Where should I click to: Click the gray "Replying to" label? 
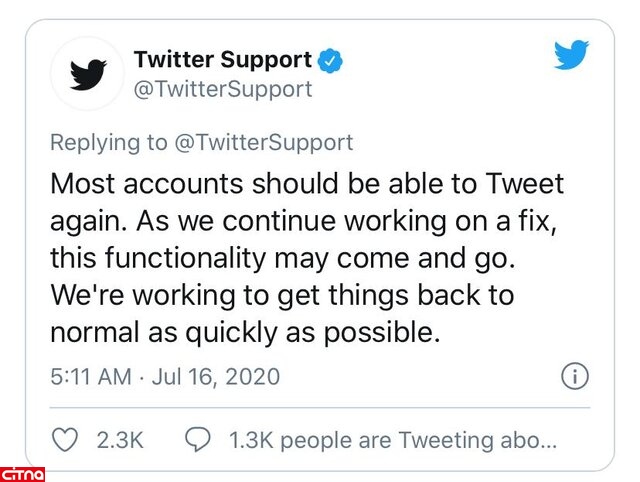109,142
